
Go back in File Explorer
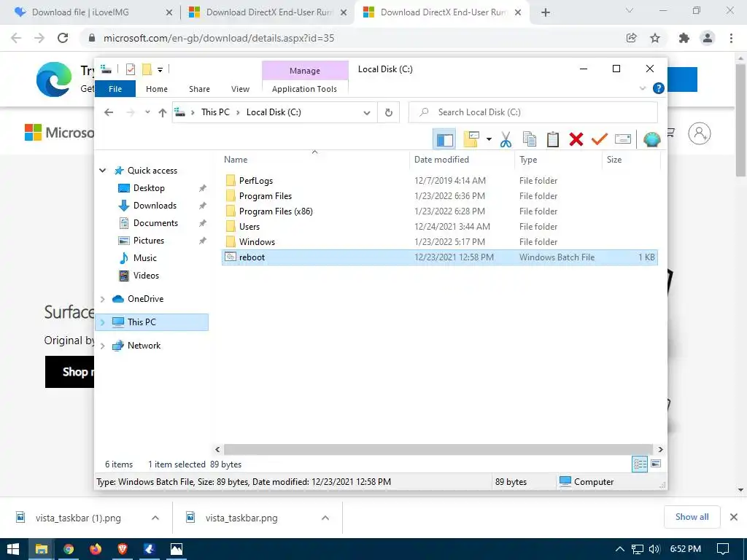click(x=109, y=112)
